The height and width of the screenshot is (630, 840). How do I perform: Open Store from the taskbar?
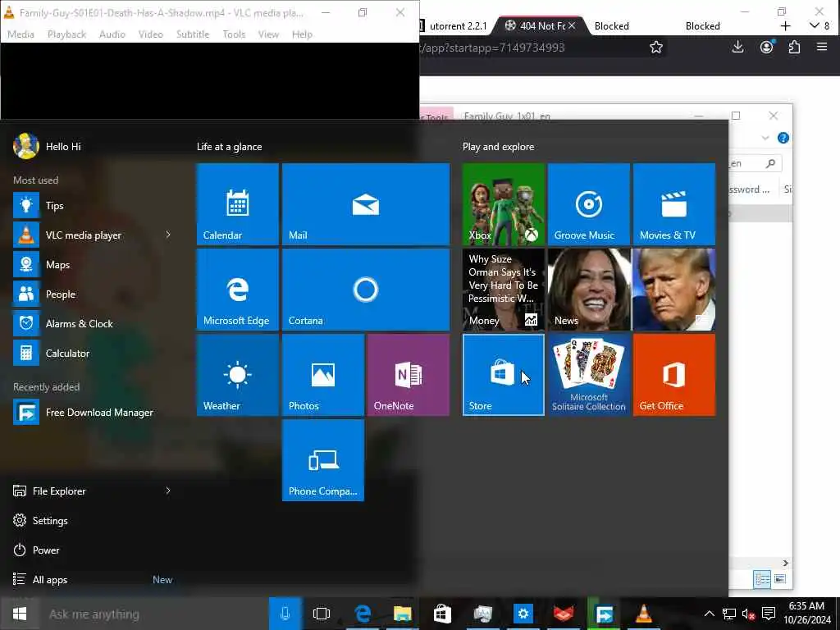pos(442,614)
